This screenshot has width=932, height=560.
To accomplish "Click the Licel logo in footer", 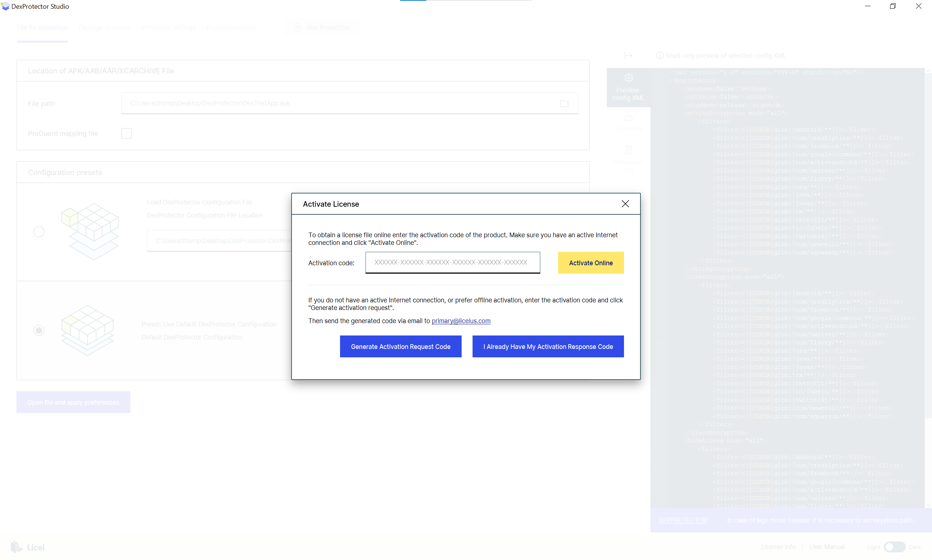I will 28,547.
